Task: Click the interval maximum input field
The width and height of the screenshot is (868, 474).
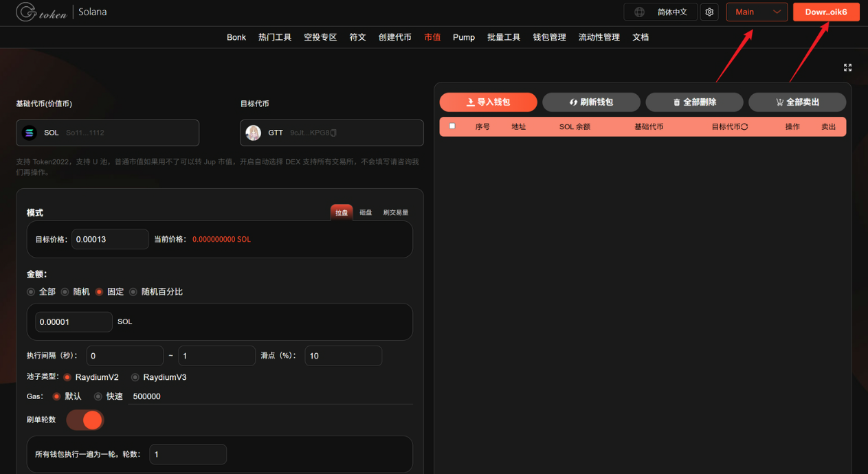Action: pyautogui.click(x=216, y=356)
